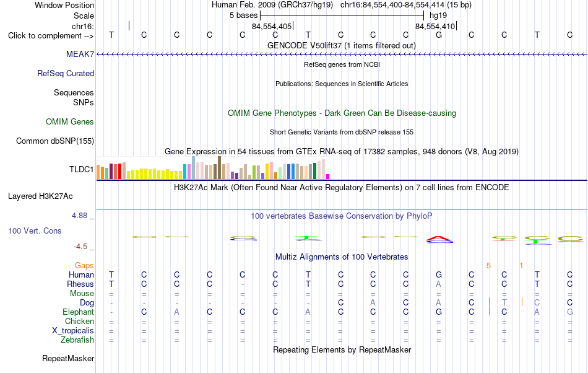Click the orange gap count 1
The height and width of the screenshot is (373, 588).
click(521, 266)
